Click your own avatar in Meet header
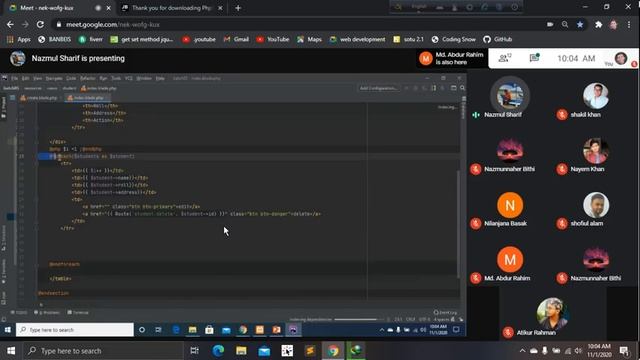Image resolution: width=640 pixels, height=360 pixels. coord(621,58)
